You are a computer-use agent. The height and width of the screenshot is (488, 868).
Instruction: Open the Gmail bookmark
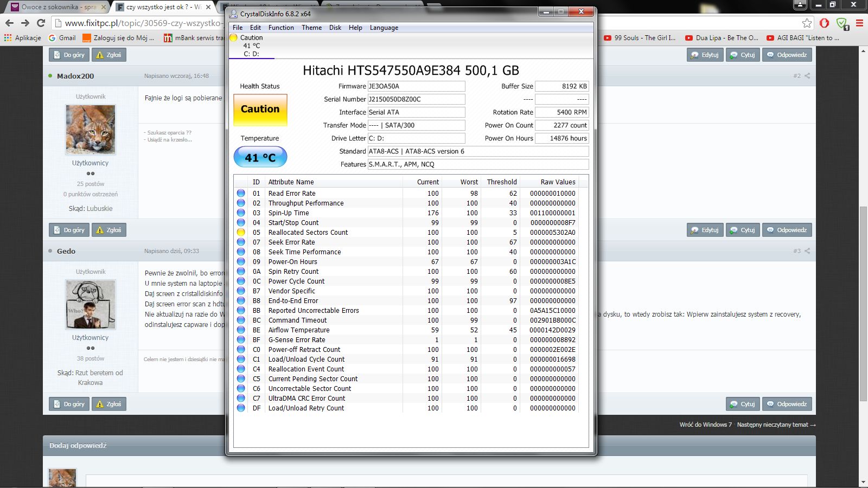tap(62, 38)
